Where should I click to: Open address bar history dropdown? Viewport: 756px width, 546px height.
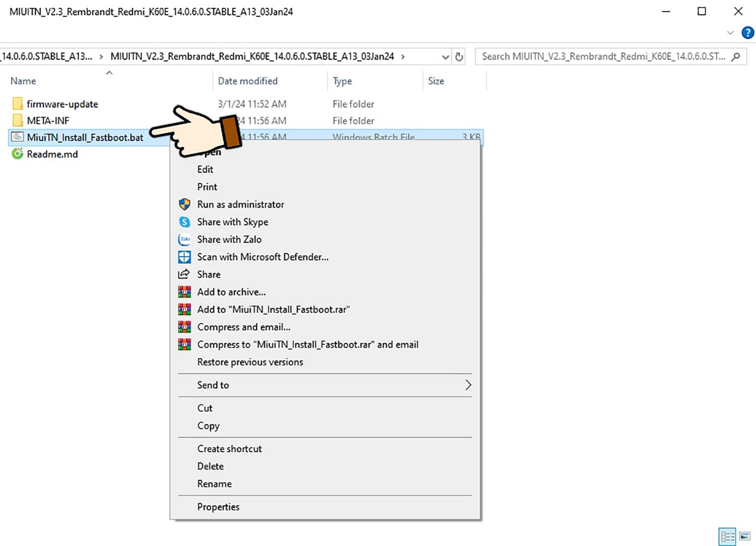(x=445, y=57)
